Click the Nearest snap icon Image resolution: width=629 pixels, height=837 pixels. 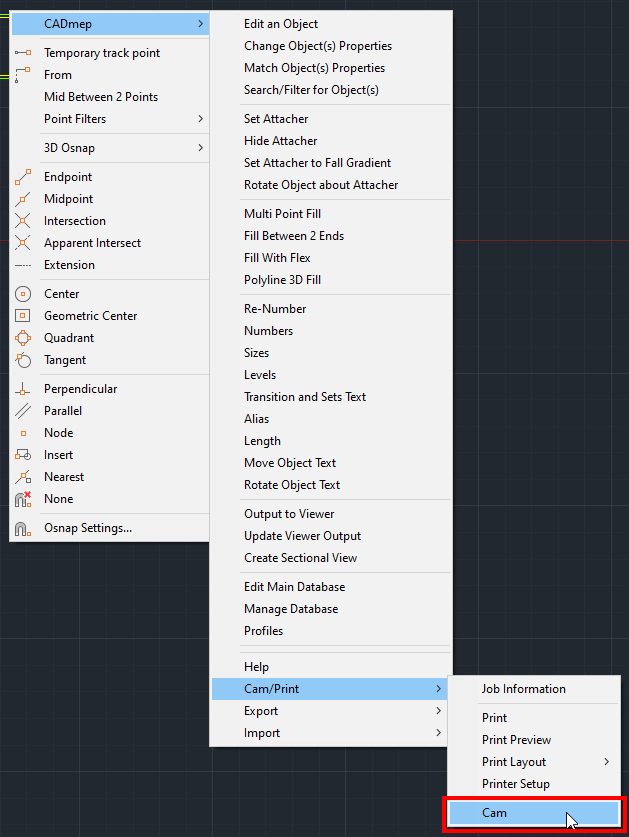24,476
